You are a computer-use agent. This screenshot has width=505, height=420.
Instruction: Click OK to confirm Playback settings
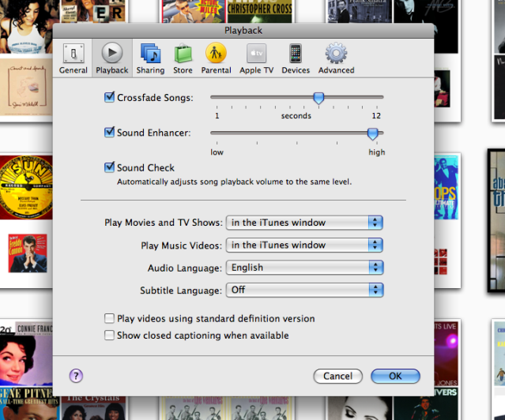click(395, 376)
